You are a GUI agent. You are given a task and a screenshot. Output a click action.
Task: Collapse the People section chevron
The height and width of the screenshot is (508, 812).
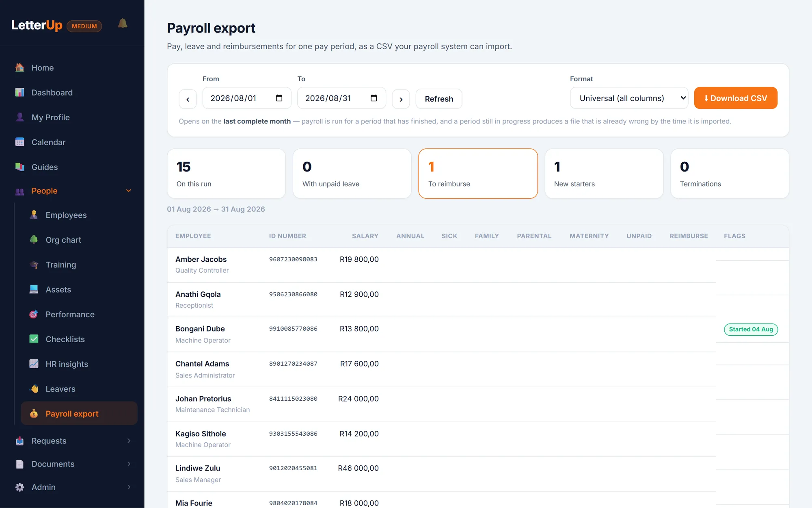pyautogui.click(x=129, y=191)
